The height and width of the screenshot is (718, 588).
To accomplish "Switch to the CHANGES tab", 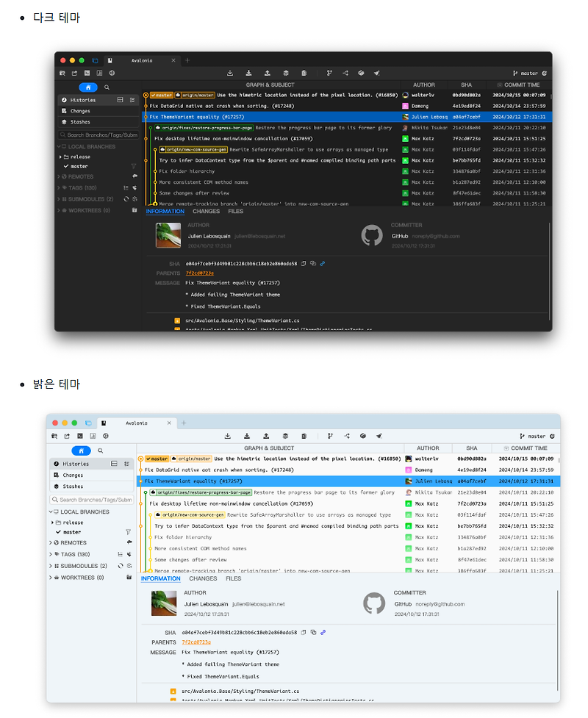I will pyautogui.click(x=207, y=212).
